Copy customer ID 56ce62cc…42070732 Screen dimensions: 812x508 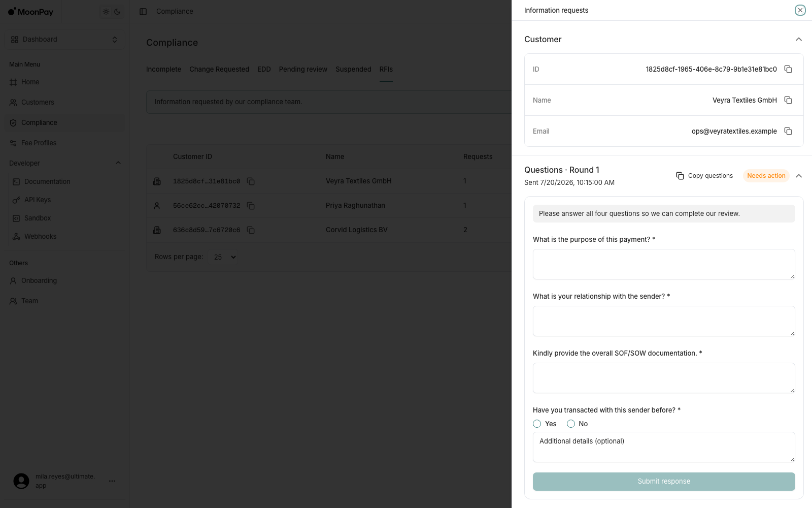[251, 206]
